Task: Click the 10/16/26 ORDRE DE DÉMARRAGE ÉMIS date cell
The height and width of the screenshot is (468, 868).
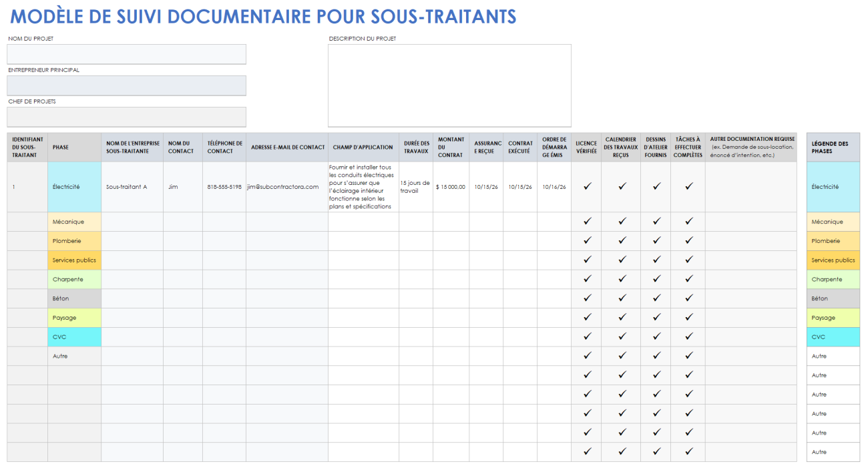Action: coord(554,186)
